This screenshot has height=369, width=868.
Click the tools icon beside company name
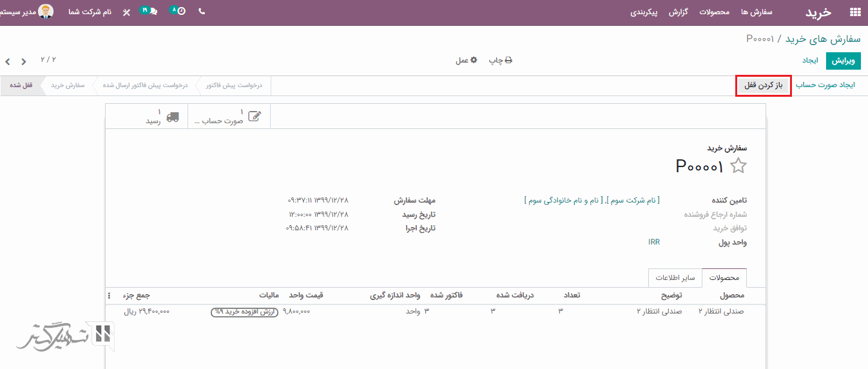click(x=126, y=12)
